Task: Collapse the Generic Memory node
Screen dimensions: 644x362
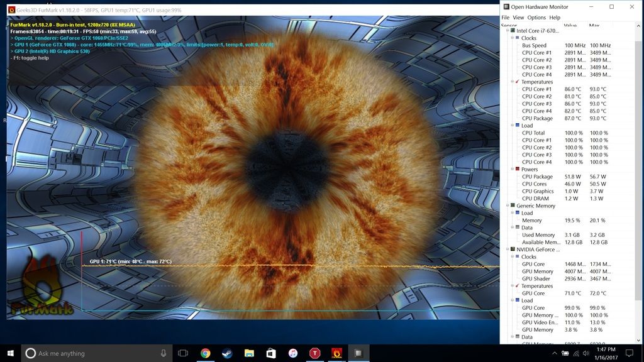Action: (508, 206)
